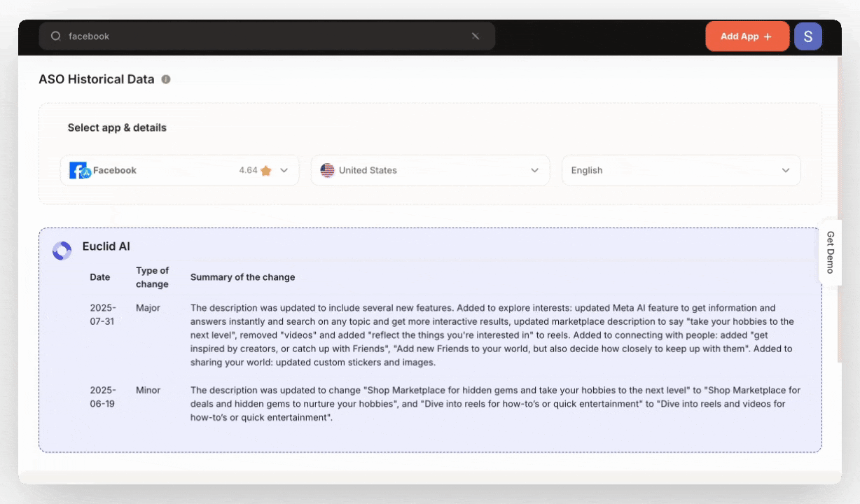Click the magnifier icon in the search bar
This screenshot has width=860, height=504.
pos(55,36)
